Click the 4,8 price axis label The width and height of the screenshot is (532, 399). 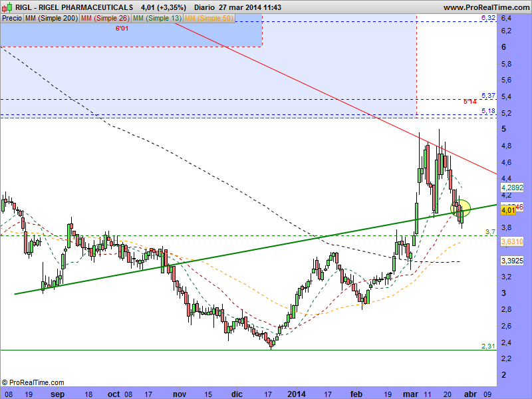pos(507,146)
